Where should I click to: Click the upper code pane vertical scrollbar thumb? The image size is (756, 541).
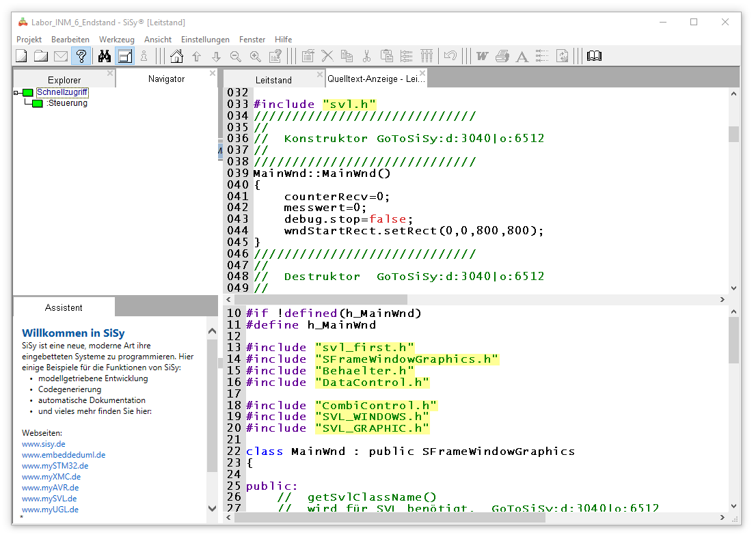[x=733, y=134]
